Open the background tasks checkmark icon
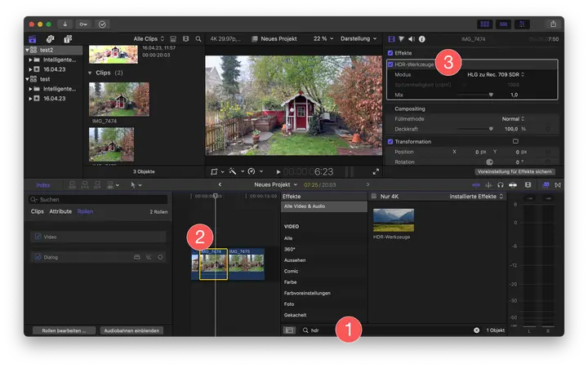Screen dimensions: 588x368 [x=102, y=24]
